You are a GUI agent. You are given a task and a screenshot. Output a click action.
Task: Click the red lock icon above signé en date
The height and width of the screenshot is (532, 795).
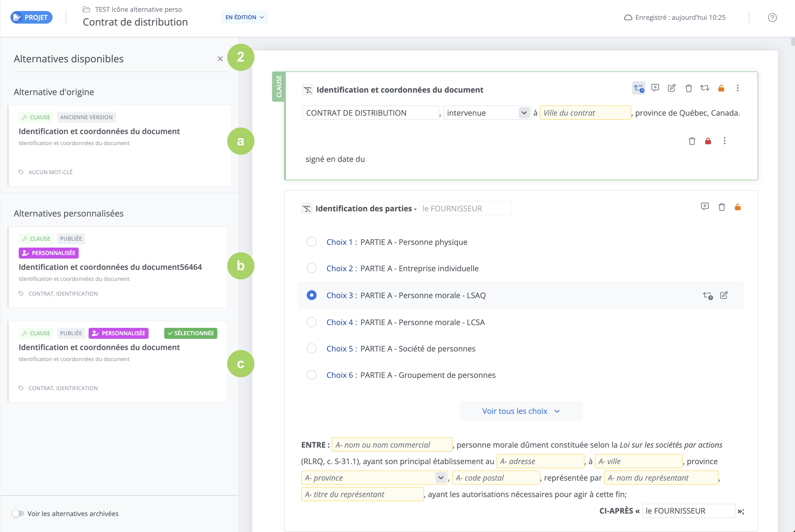tap(708, 141)
